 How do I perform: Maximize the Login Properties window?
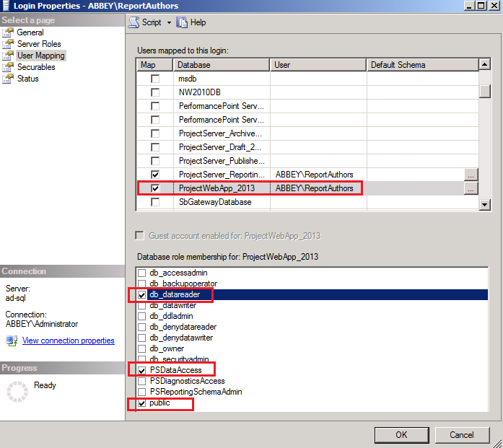point(481,6)
